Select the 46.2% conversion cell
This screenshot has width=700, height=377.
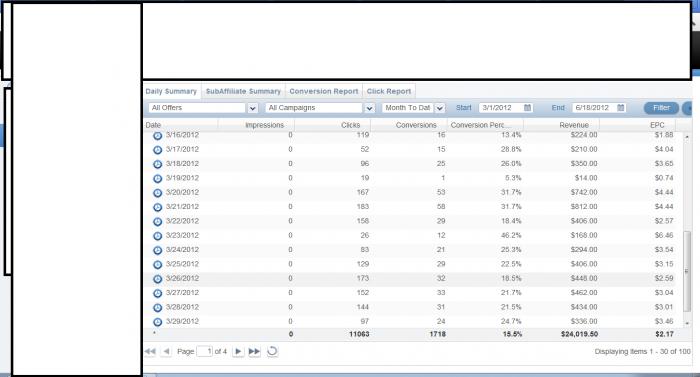[x=511, y=235]
